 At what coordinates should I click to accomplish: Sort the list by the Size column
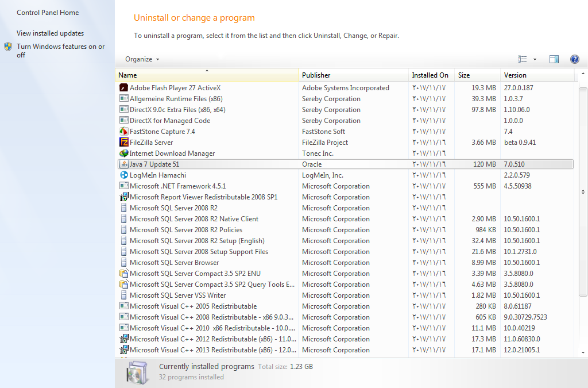pyautogui.click(x=477, y=75)
